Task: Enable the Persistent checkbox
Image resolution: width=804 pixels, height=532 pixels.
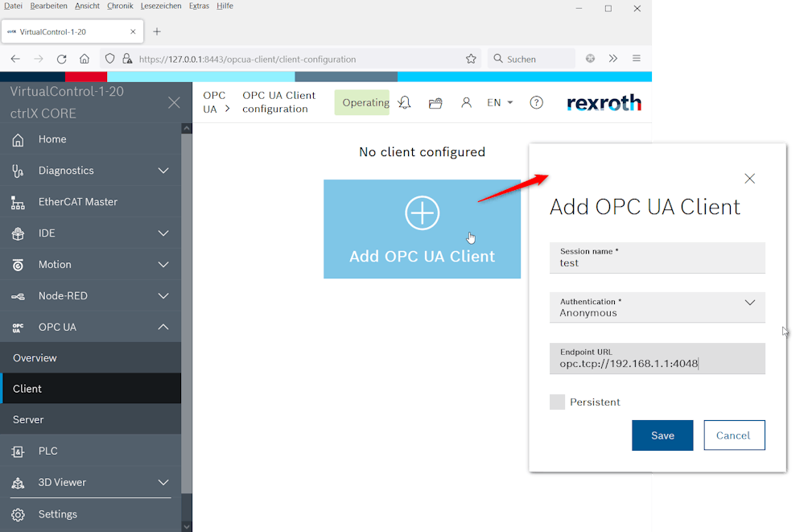Action: point(557,402)
